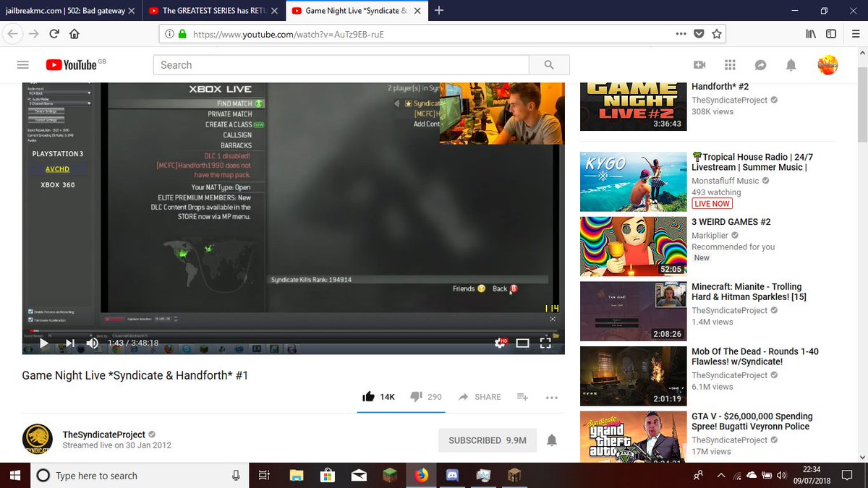Bookmark this page with star icon
Viewport: 868px width, 488px height.
pos(716,33)
